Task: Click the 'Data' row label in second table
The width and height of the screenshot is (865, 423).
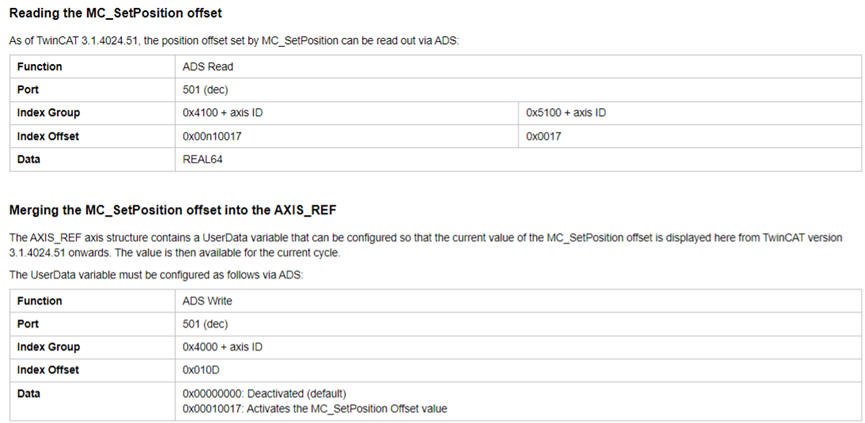Action: (x=29, y=394)
